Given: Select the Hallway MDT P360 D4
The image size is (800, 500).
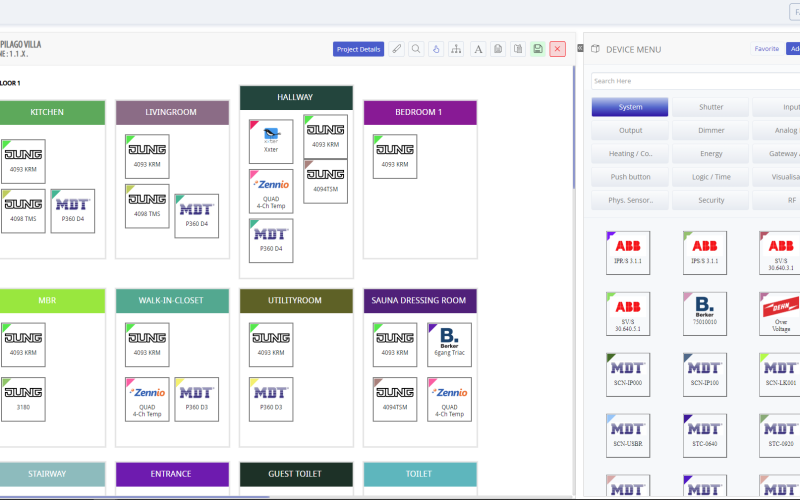Looking at the screenshot, I should pos(271,241).
